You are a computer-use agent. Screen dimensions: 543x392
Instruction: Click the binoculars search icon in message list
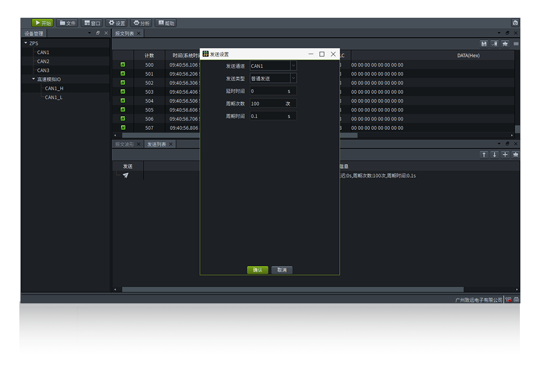pos(484,44)
